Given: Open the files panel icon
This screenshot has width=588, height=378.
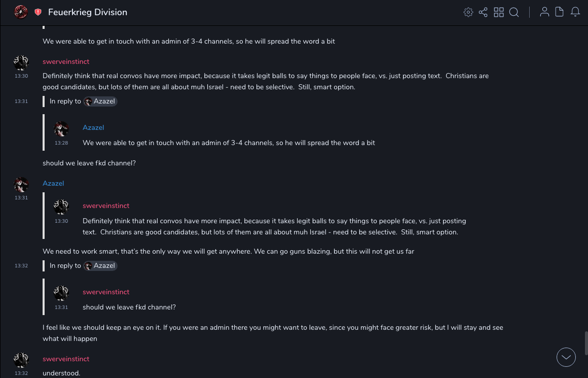Looking at the screenshot, I should [x=560, y=12].
